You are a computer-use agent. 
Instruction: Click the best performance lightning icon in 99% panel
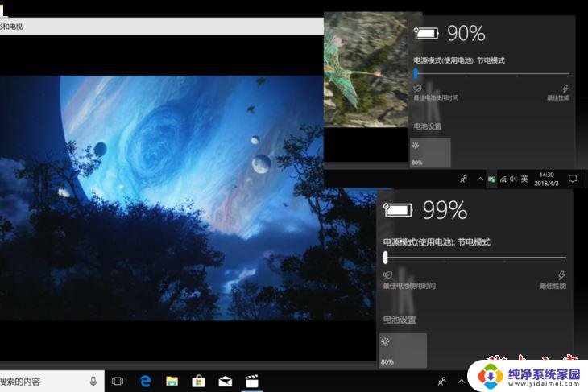[561, 275]
